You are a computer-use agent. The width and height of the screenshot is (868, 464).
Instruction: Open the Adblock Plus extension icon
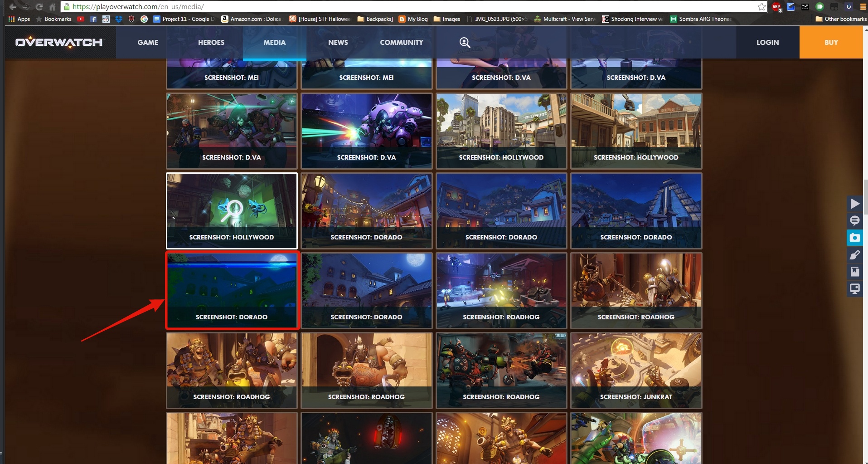click(776, 7)
